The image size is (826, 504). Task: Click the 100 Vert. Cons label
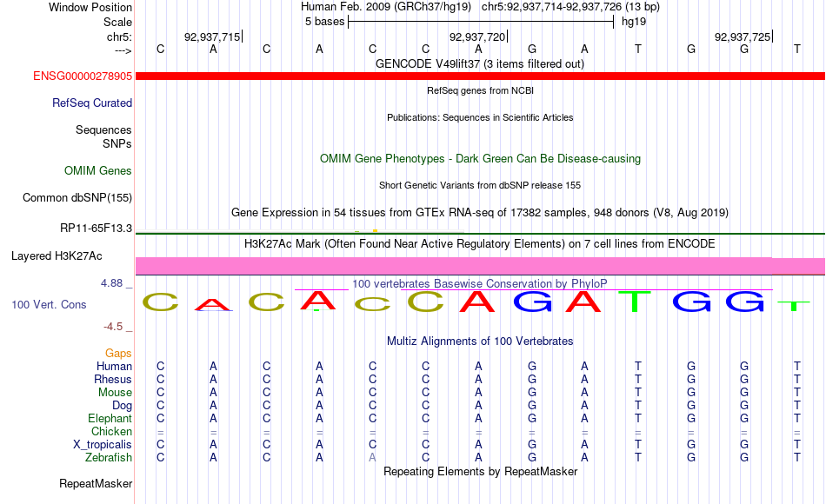(x=49, y=304)
